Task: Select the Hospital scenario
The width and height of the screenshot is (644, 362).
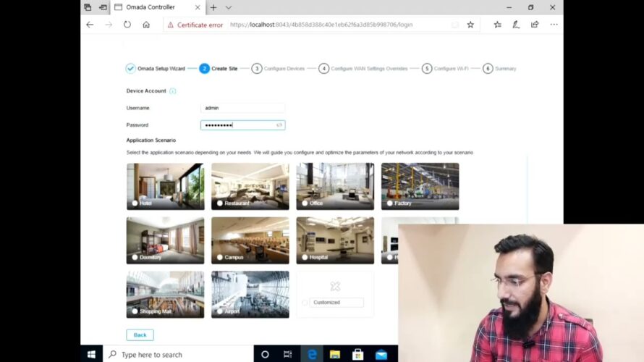Action: point(335,240)
